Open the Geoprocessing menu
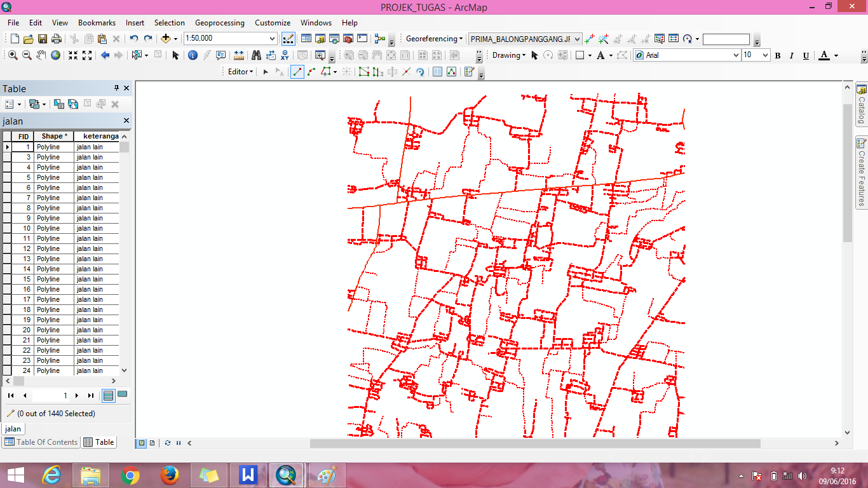868x488 pixels. point(219,23)
